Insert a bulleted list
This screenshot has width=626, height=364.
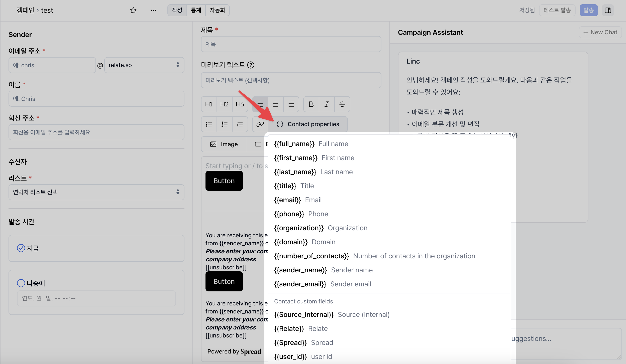tap(209, 124)
